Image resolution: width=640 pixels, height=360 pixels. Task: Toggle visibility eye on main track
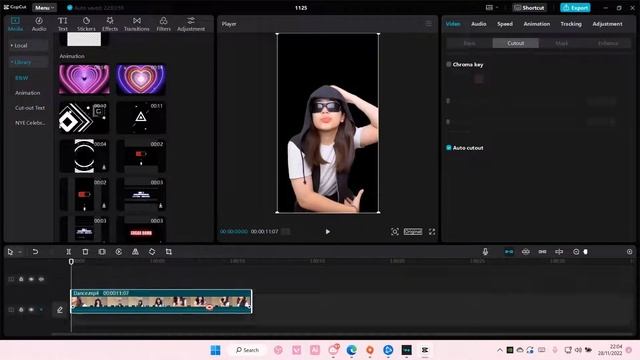coord(31,310)
